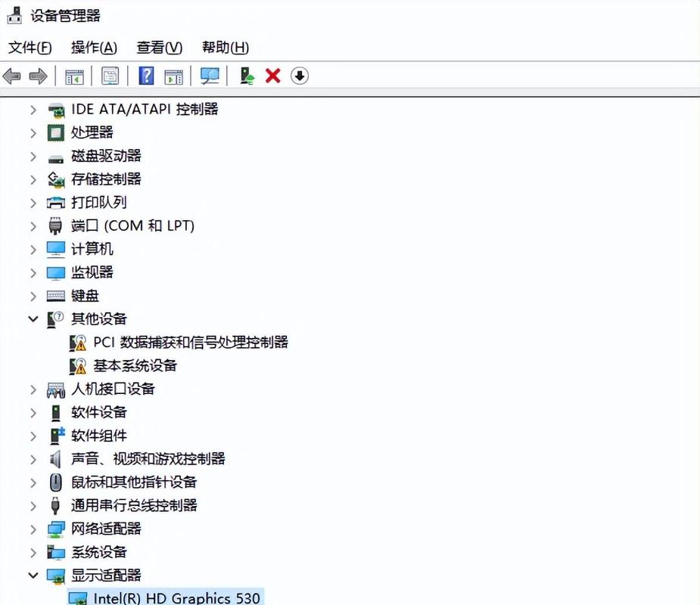Screen dimensions: 700x605
Task: Collapse the 显示适配器 category
Action: click(x=33, y=575)
